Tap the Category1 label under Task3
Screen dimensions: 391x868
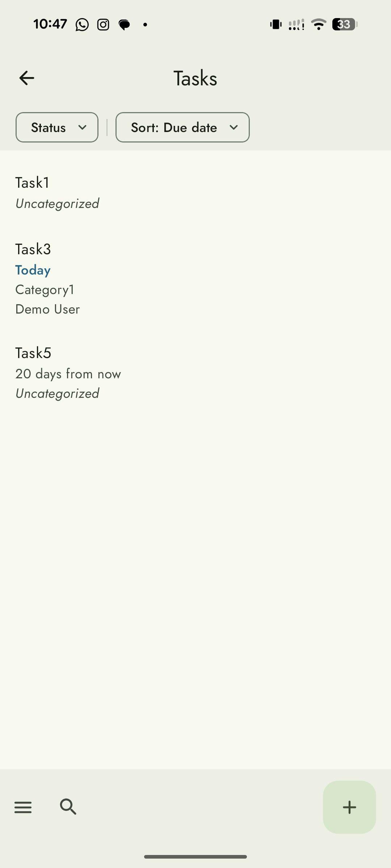click(x=45, y=289)
